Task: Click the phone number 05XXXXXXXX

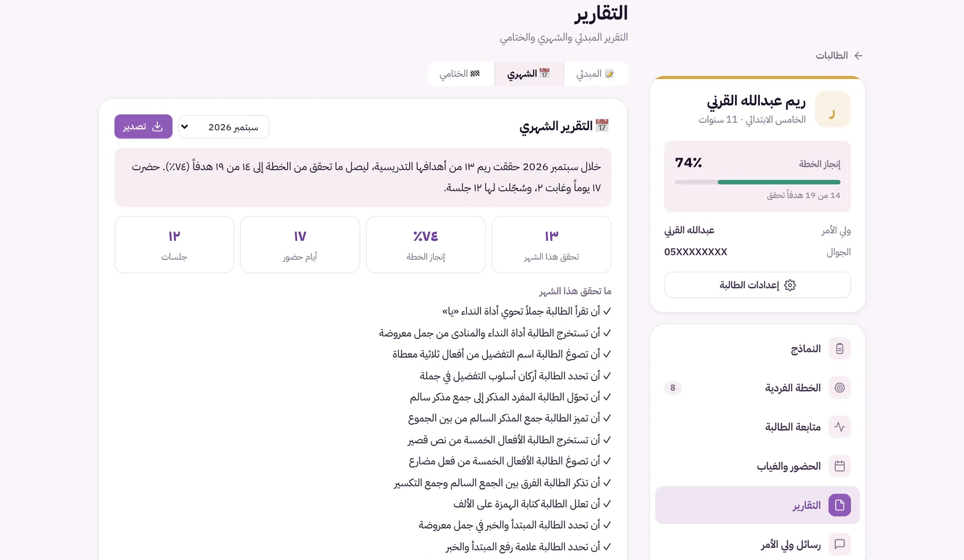Action: pyautogui.click(x=696, y=252)
